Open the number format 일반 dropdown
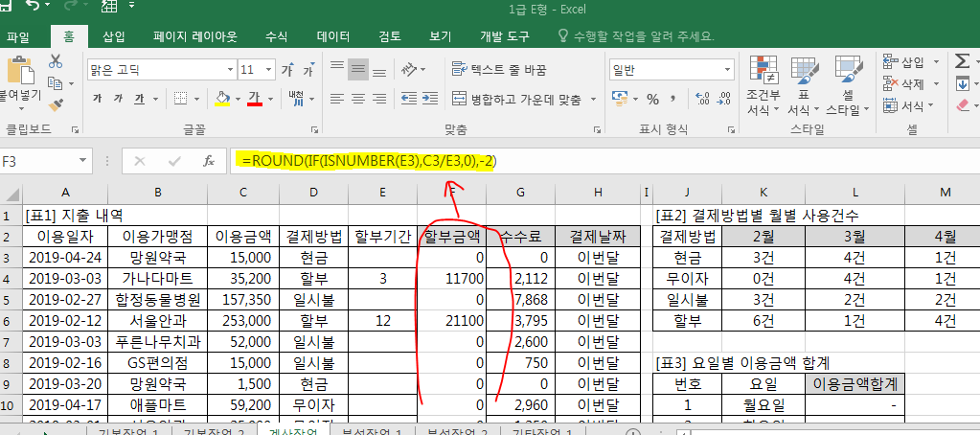The width and height of the screenshot is (980, 435). (x=724, y=70)
